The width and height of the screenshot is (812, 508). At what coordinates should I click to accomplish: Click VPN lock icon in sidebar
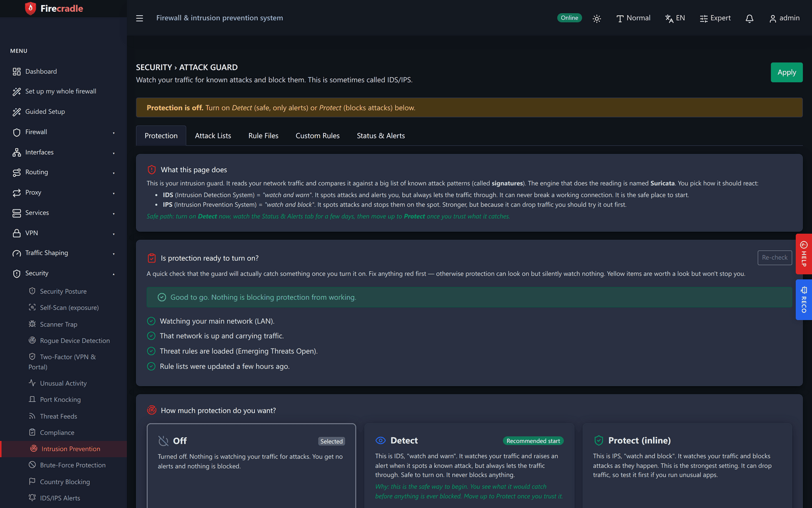pyautogui.click(x=17, y=233)
